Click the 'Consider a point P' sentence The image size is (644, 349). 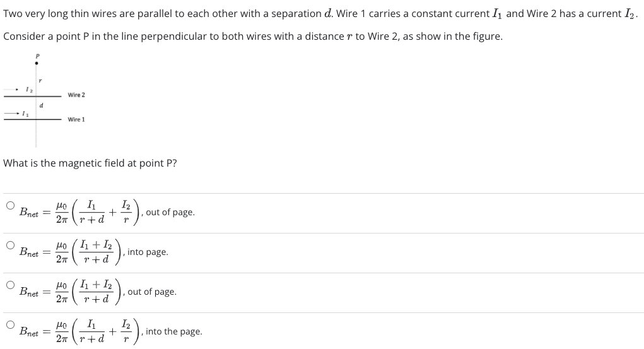[253, 36]
